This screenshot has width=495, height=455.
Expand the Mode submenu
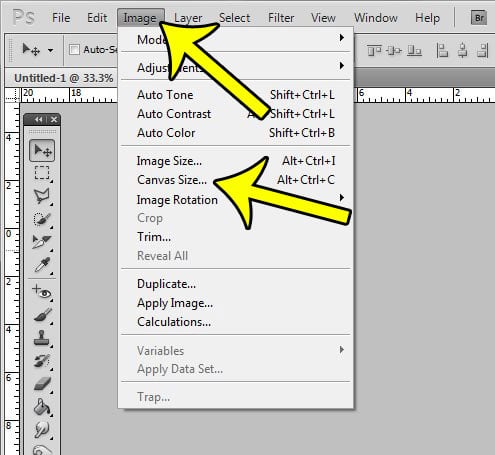235,40
